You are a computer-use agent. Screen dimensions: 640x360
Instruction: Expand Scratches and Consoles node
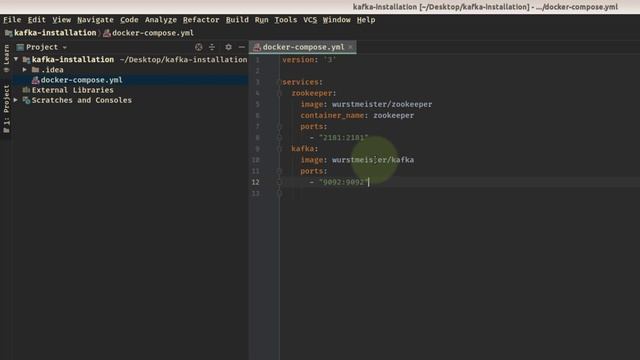pos(16,100)
